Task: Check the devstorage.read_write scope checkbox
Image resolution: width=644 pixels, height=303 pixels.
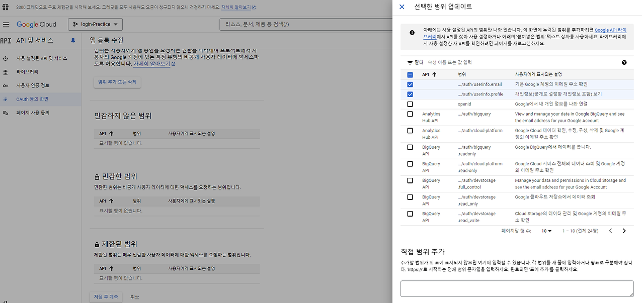Action: 410,214
